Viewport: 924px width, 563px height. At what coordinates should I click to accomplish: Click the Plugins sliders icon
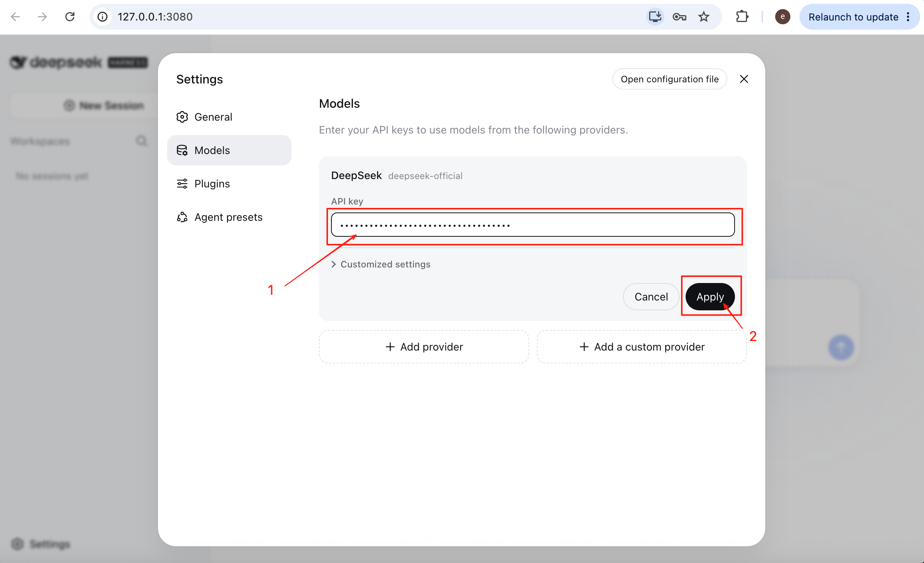(182, 184)
